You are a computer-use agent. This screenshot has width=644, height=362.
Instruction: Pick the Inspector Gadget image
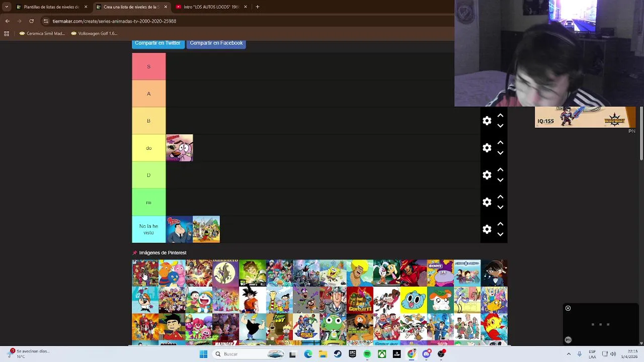(333, 300)
